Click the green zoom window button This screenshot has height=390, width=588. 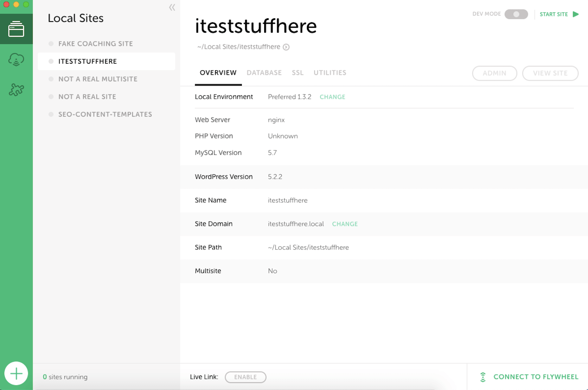pyautogui.click(x=26, y=4)
